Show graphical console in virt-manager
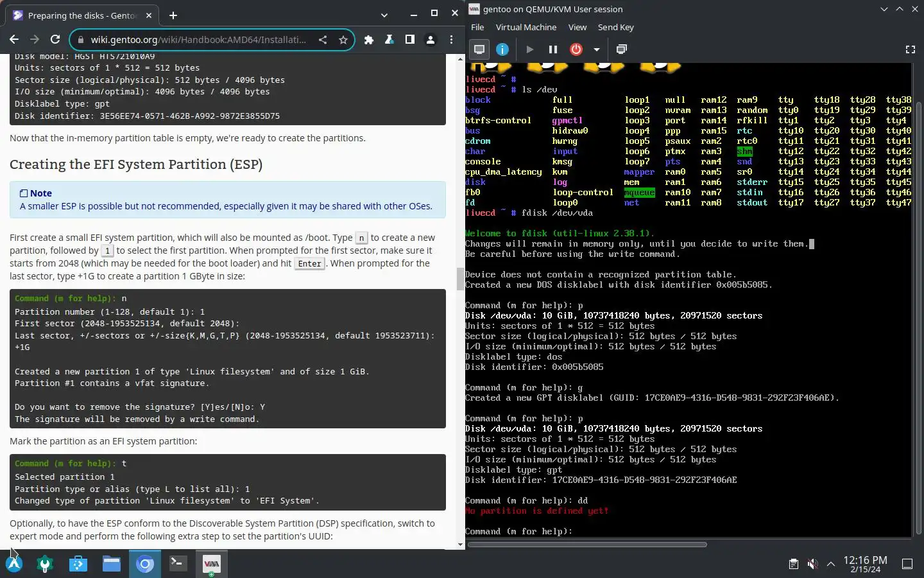The height and width of the screenshot is (578, 924). 479,49
